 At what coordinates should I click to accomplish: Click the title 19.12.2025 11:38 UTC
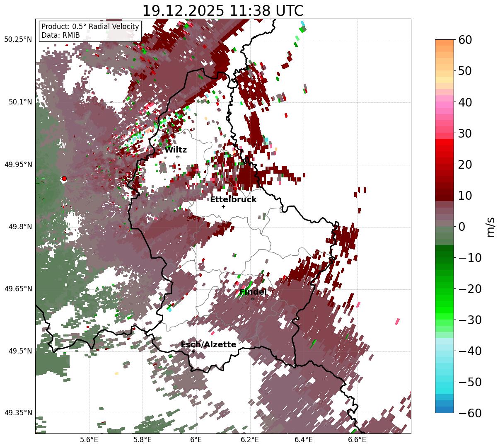coord(223,11)
